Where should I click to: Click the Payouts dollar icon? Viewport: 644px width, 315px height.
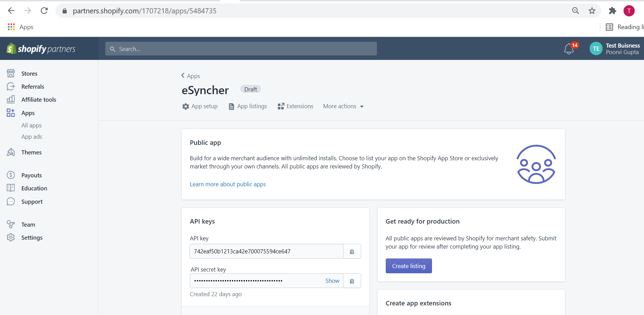point(11,175)
